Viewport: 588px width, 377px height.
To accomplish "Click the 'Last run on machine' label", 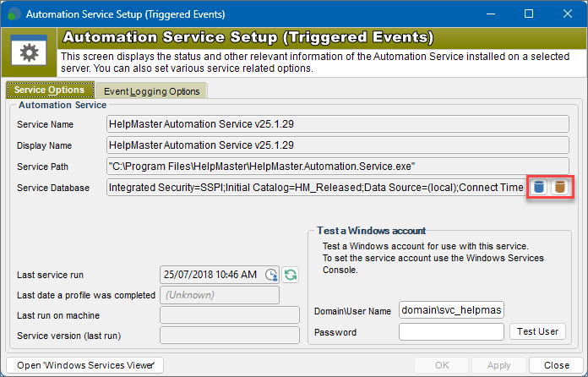I will (58, 315).
